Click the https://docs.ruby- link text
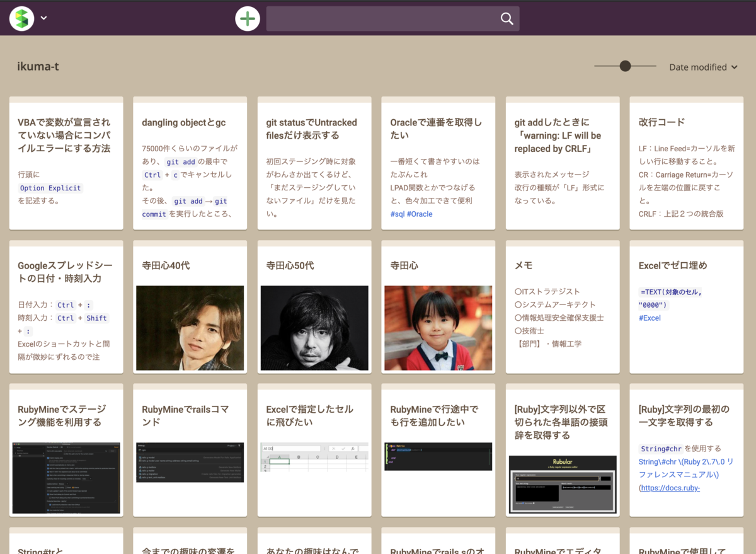 (670, 488)
